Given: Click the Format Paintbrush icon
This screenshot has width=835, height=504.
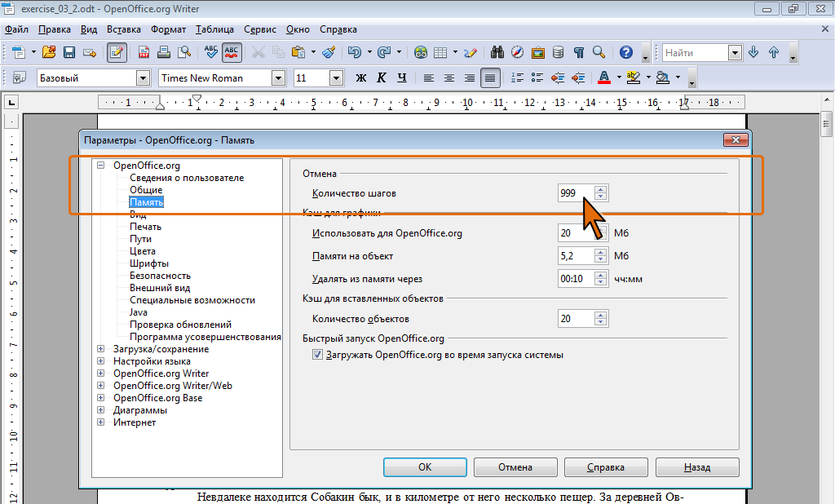Looking at the screenshot, I should (329, 52).
